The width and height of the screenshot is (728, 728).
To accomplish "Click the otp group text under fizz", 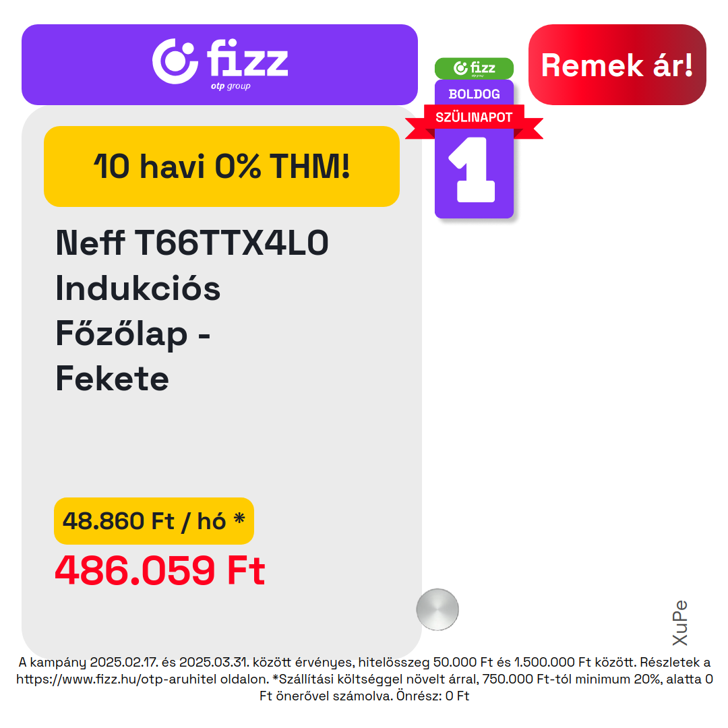I will [x=231, y=86].
